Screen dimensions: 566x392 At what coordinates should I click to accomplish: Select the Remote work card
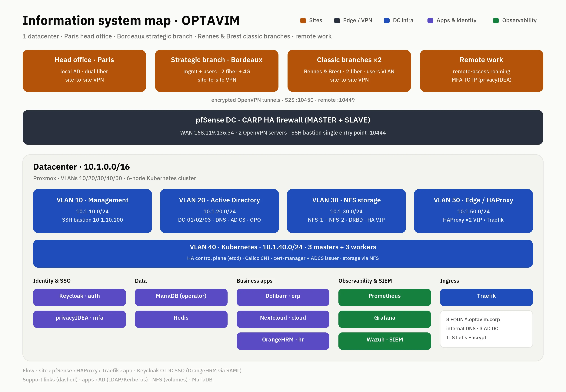point(481,71)
